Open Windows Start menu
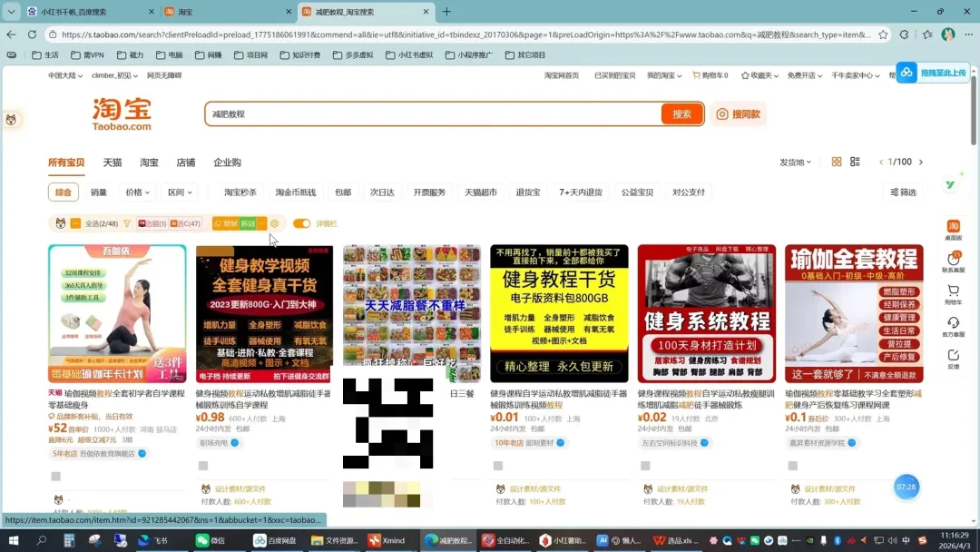 [13, 540]
